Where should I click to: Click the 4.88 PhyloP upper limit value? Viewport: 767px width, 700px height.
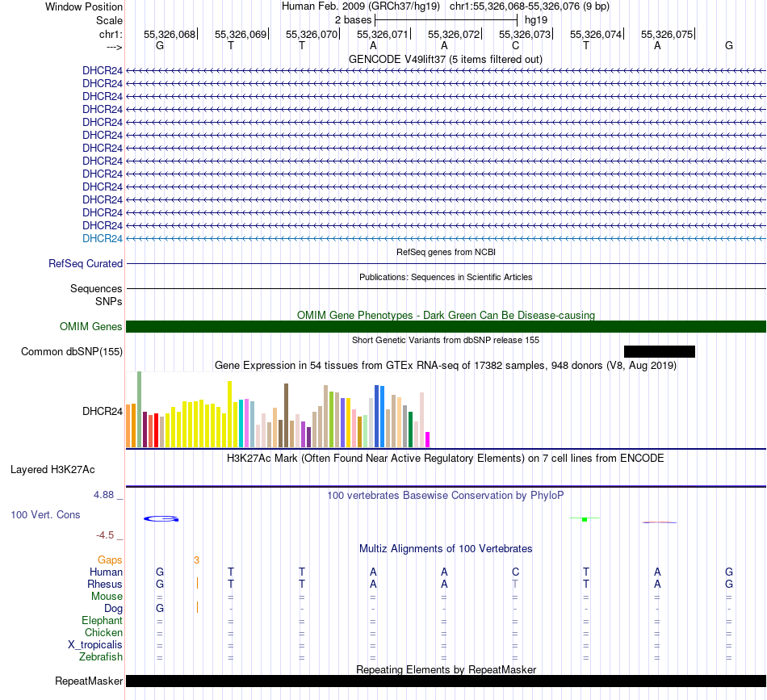103,495
